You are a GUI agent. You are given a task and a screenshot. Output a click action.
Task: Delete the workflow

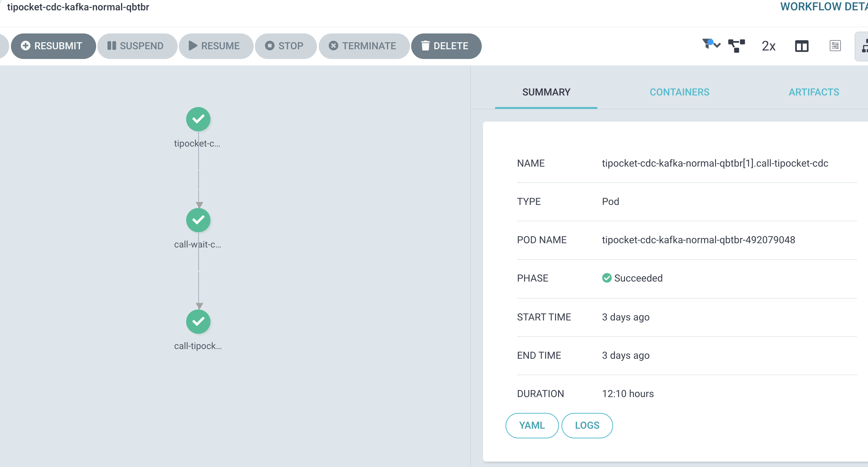pyautogui.click(x=446, y=46)
